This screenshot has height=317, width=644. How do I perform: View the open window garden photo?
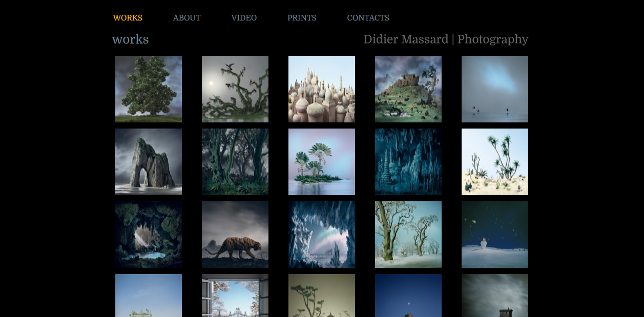(235, 295)
